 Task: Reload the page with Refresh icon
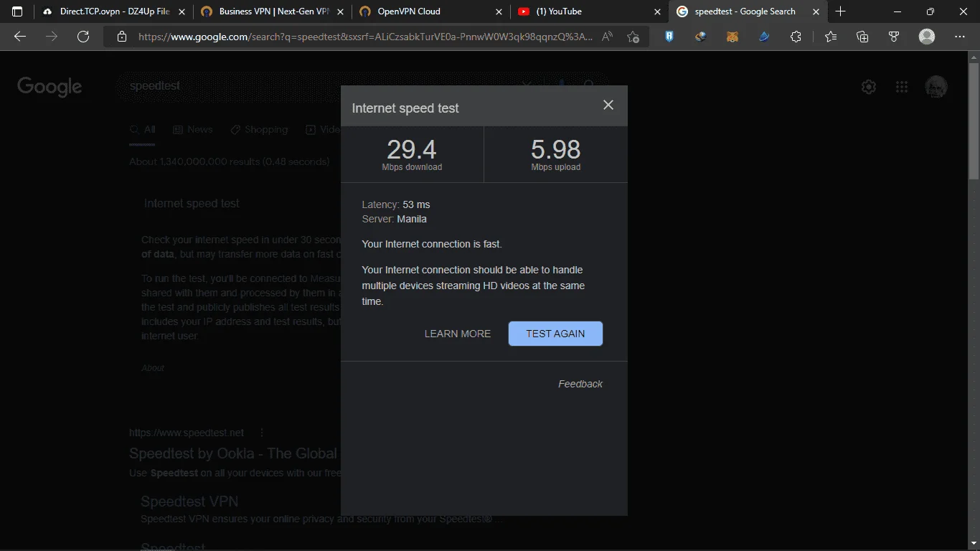83,37
